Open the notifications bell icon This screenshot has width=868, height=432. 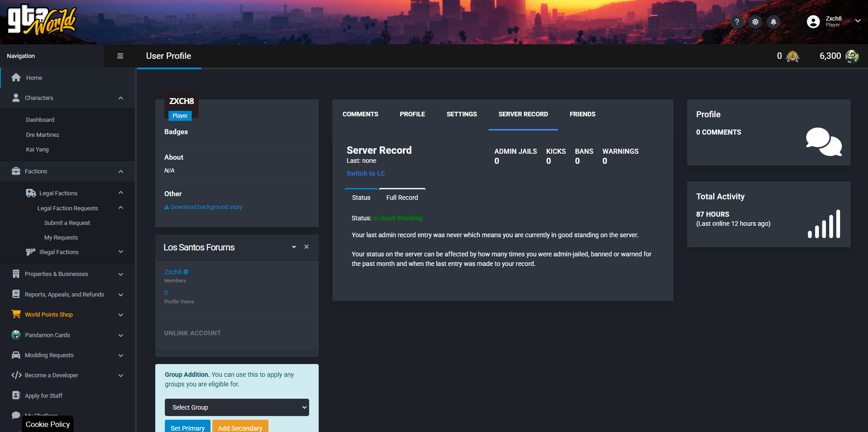point(773,22)
